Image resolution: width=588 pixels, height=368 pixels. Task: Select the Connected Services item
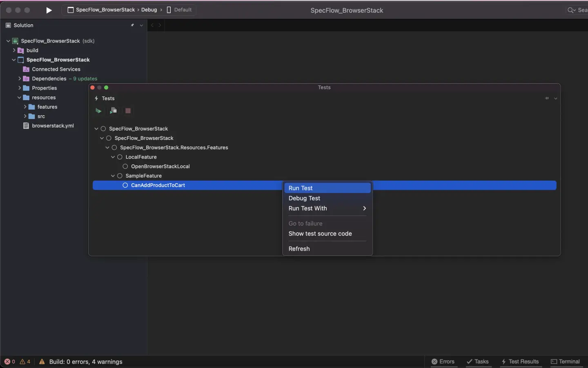pyautogui.click(x=56, y=70)
